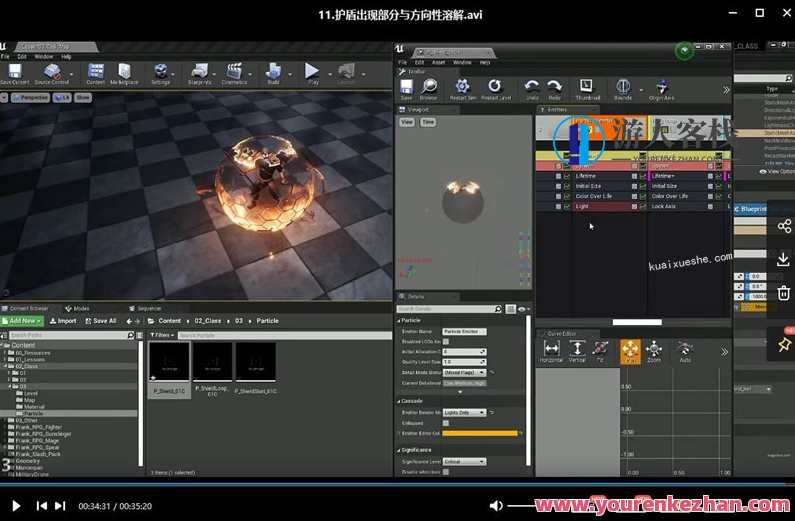Click the Import button
795x521 pixels.
click(63, 321)
